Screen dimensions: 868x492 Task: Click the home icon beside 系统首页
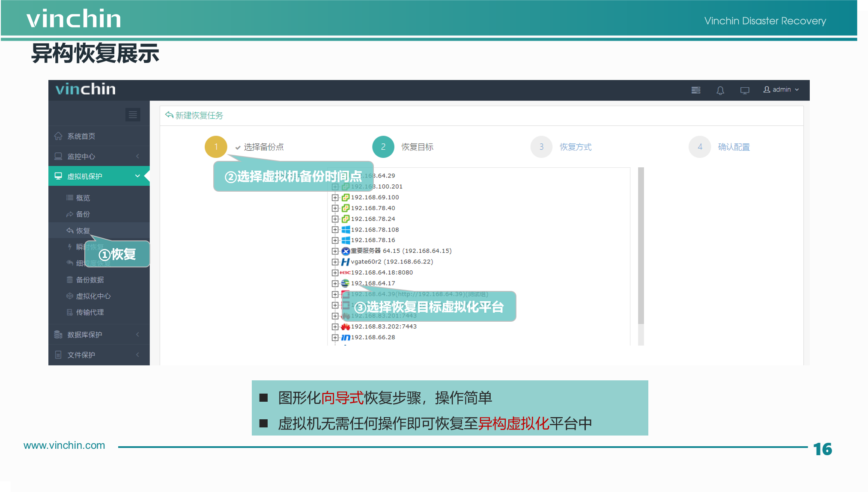click(59, 136)
